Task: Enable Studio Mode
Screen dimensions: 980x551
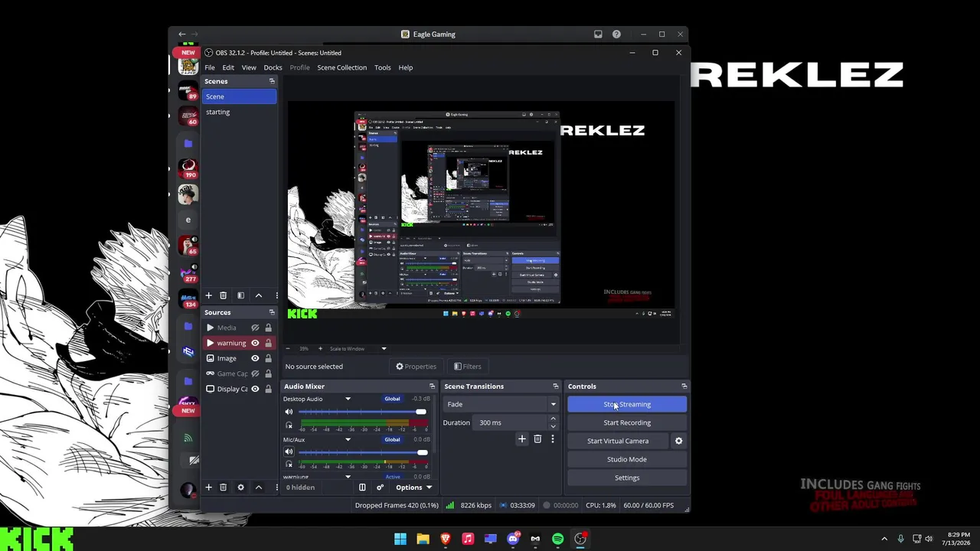Action: [x=627, y=459]
